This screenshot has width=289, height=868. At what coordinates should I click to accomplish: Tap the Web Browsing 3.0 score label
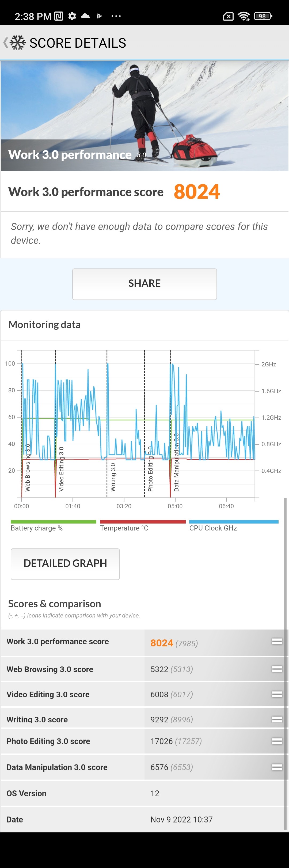tap(50, 669)
